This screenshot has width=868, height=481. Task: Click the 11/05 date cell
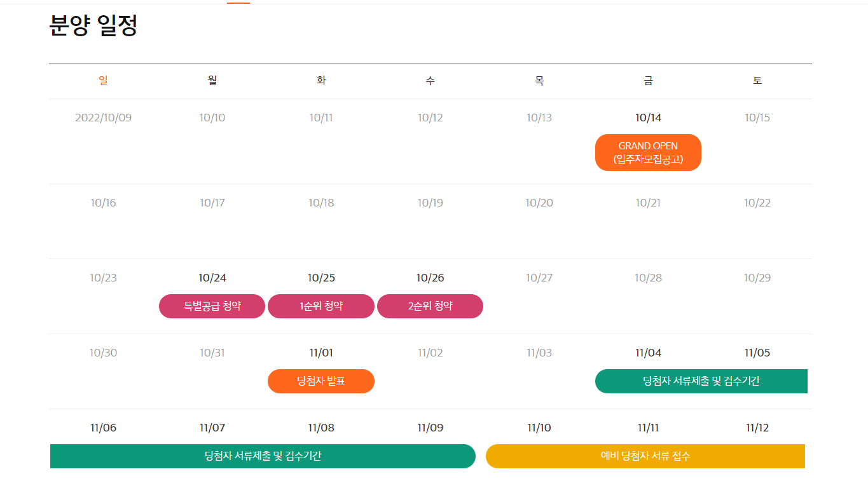tap(757, 353)
